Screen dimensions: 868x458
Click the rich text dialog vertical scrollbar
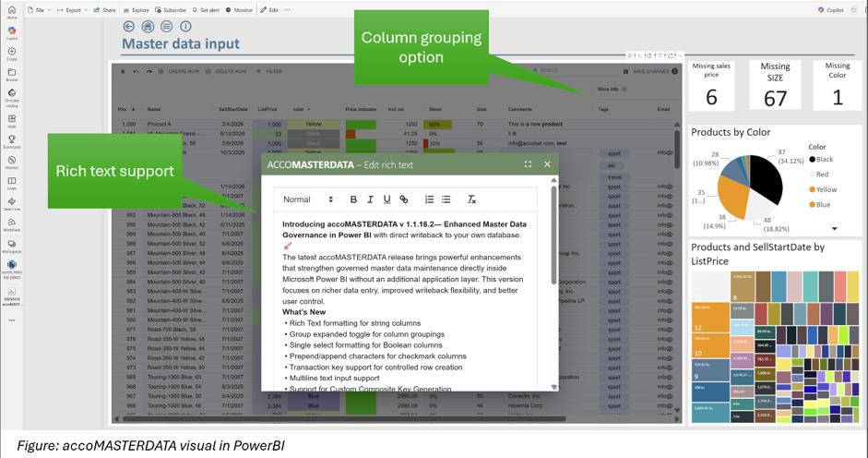[553, 235]
